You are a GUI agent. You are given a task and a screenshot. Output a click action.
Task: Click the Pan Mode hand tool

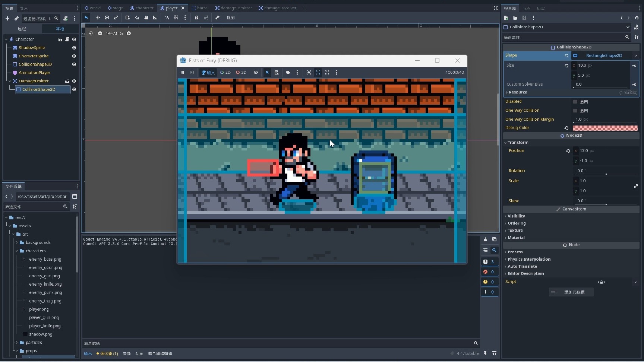click(146, 18)
